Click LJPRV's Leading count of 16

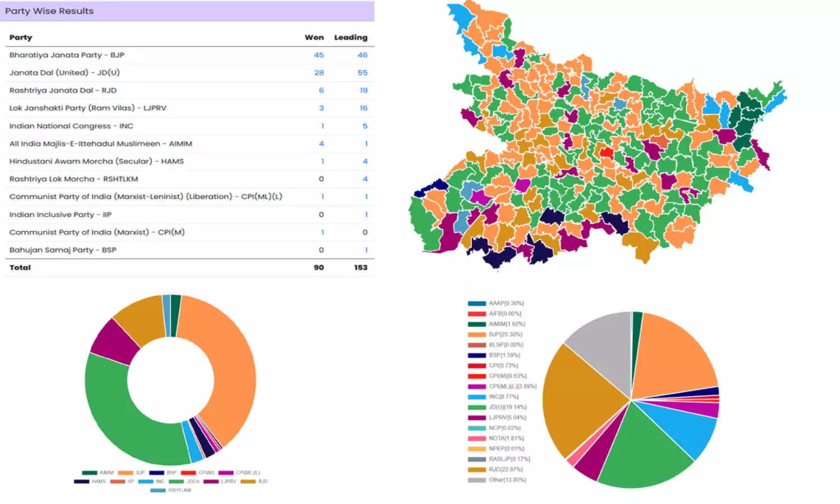tap(363, 108)
